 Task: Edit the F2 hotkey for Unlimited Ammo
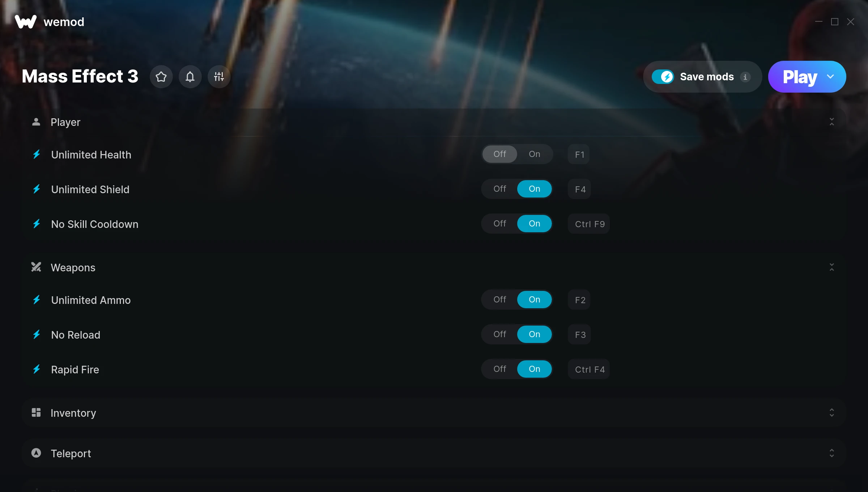(x=580, y=300)
